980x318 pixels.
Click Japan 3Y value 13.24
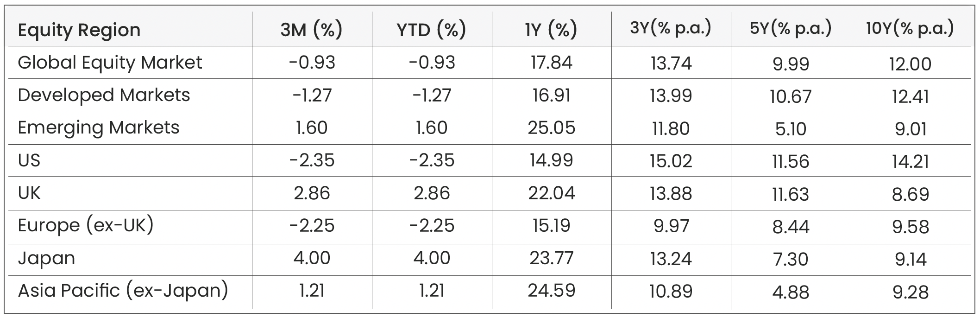[x=671, y=259]
